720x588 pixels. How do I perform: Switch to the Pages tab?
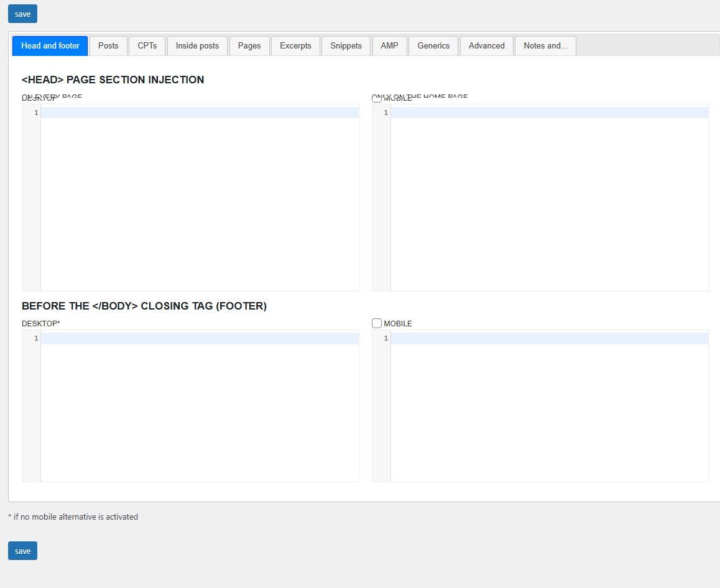pyautogui.click(x=249, y=45)
